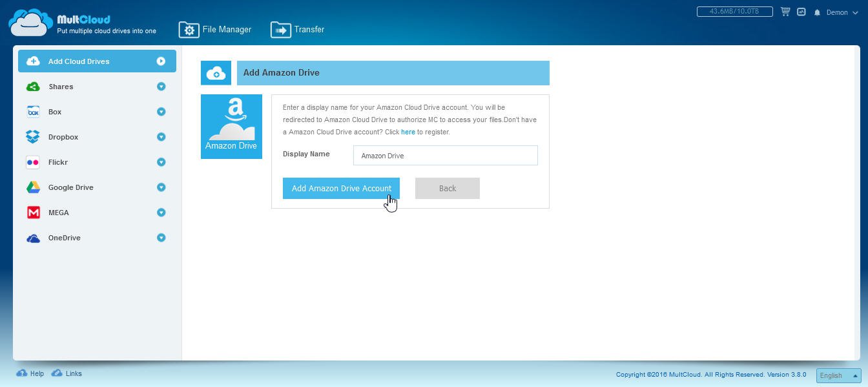Click the traffic usage bar 43.6MB/10.0TB

point(735,12)
